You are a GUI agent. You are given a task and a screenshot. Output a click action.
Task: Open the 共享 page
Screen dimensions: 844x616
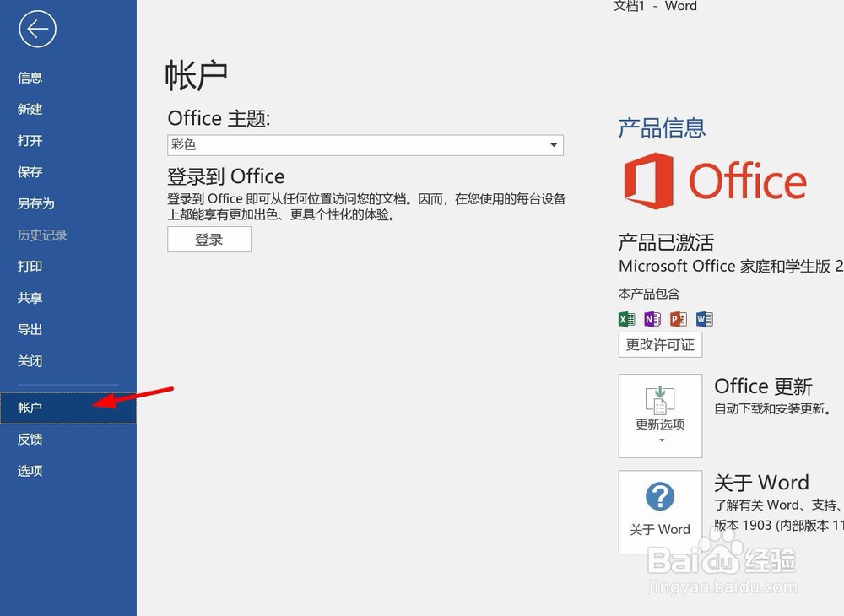click(30, 298)
